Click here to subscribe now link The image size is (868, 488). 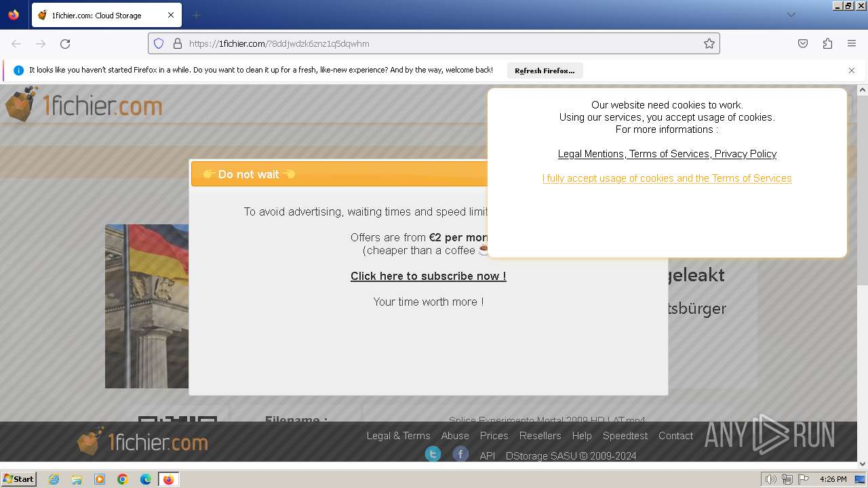[429, 276]
